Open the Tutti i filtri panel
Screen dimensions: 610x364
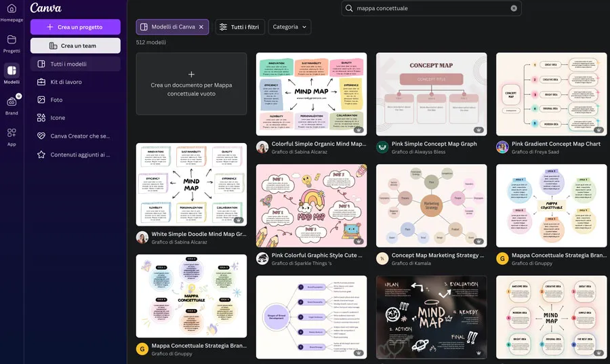tap(240, 27)
